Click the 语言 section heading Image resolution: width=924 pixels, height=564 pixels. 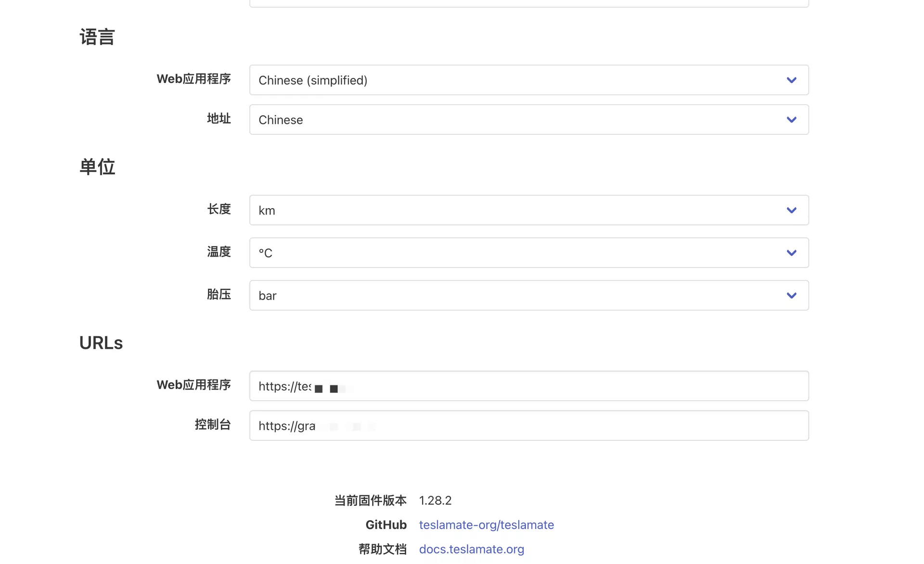point(97,37)
